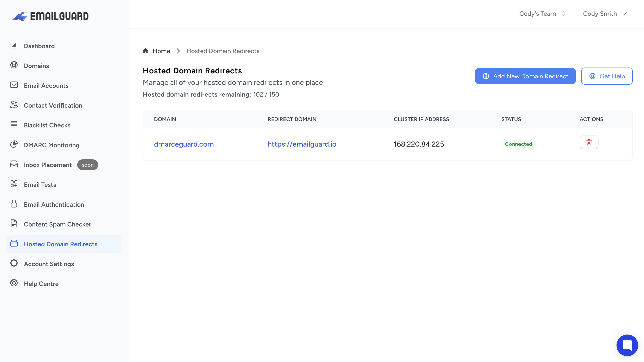This screenshot has height=362, width=644.
Task: Click the EmailGuard logo
Action: tap(50, 16)
